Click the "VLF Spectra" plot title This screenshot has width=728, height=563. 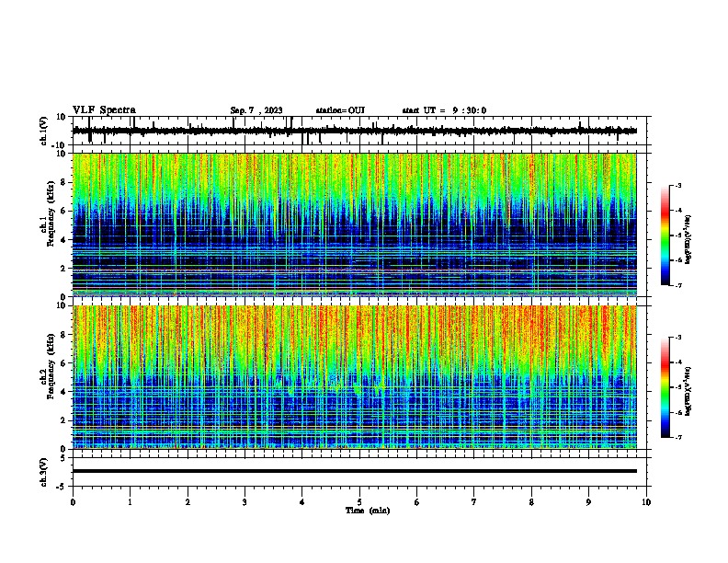(x=104, y=110)
